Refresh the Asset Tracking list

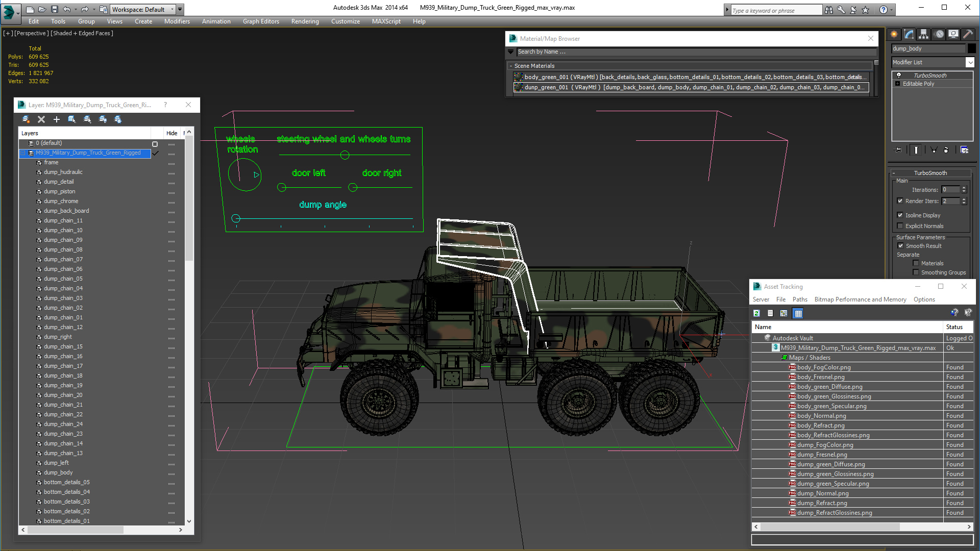click(757, 313)
